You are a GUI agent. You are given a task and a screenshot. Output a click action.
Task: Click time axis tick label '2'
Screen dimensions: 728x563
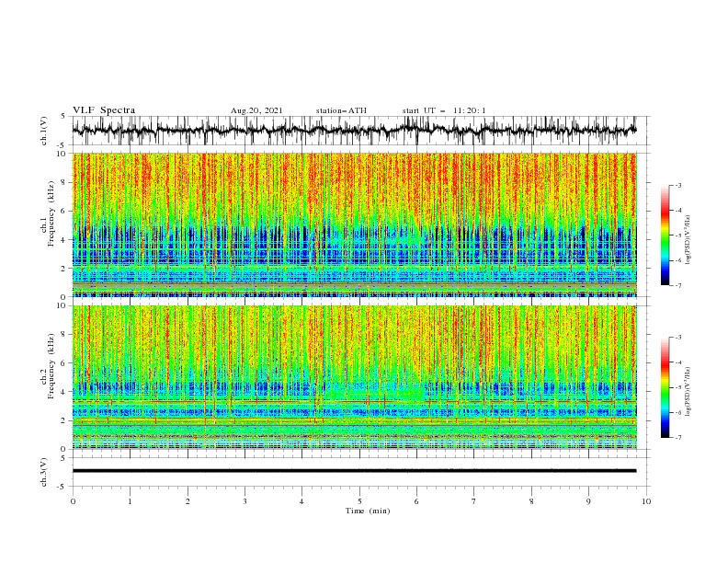[188, 501]
